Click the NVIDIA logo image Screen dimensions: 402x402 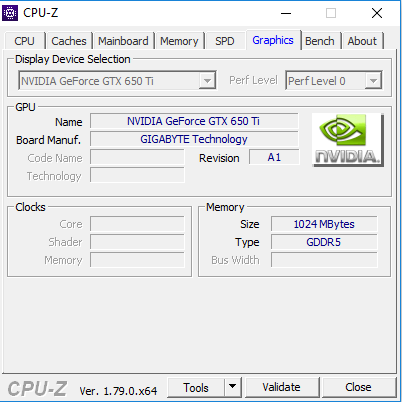click(348, 140)
